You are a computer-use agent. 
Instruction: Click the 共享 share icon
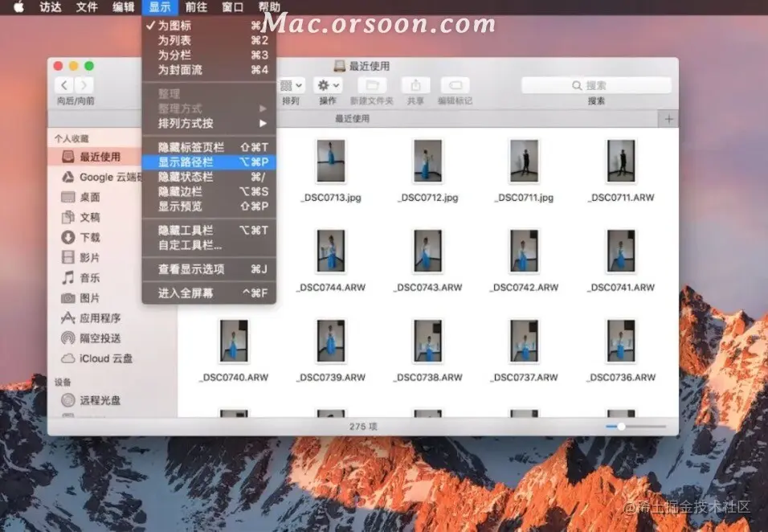coord(415,85)
